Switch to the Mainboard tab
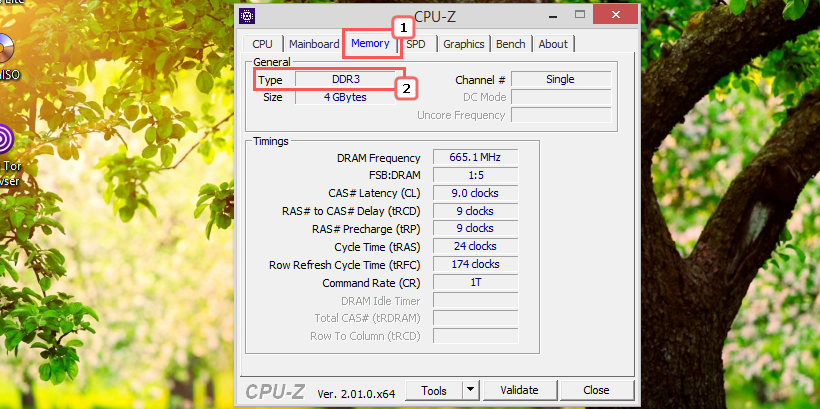This screenshot has width=820, height=409. coord(314,44)
